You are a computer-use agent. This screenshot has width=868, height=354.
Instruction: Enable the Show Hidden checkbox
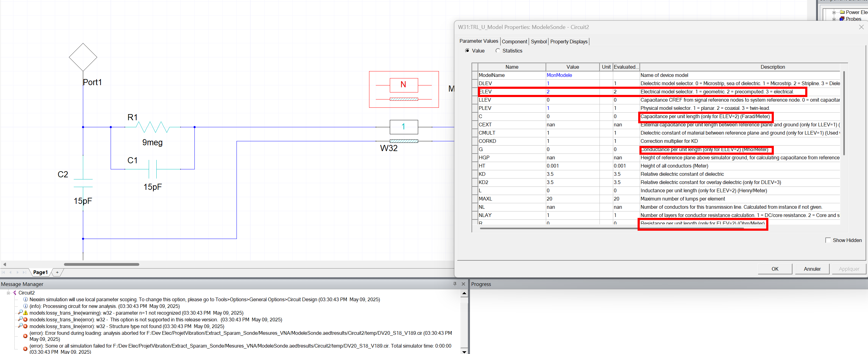click(x=828, y=240)
